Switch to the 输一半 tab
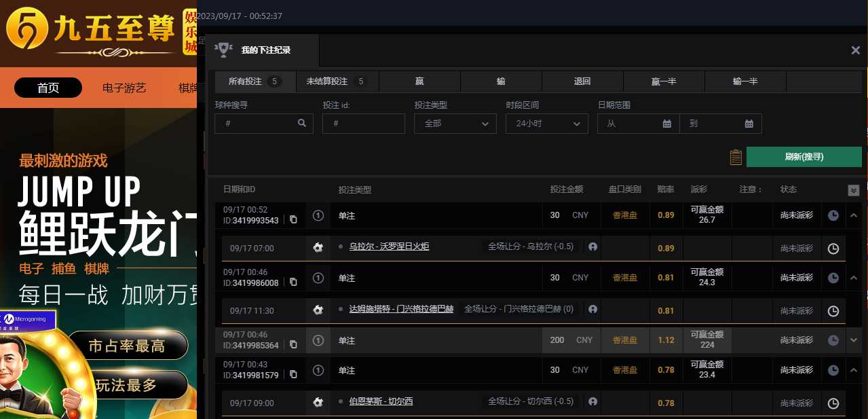 click(745, 81)
